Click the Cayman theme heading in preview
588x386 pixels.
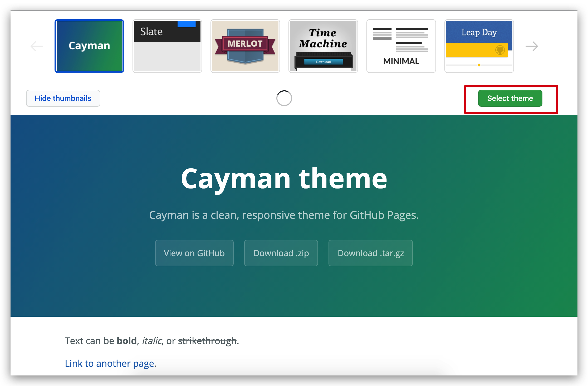tap(284, 179)
